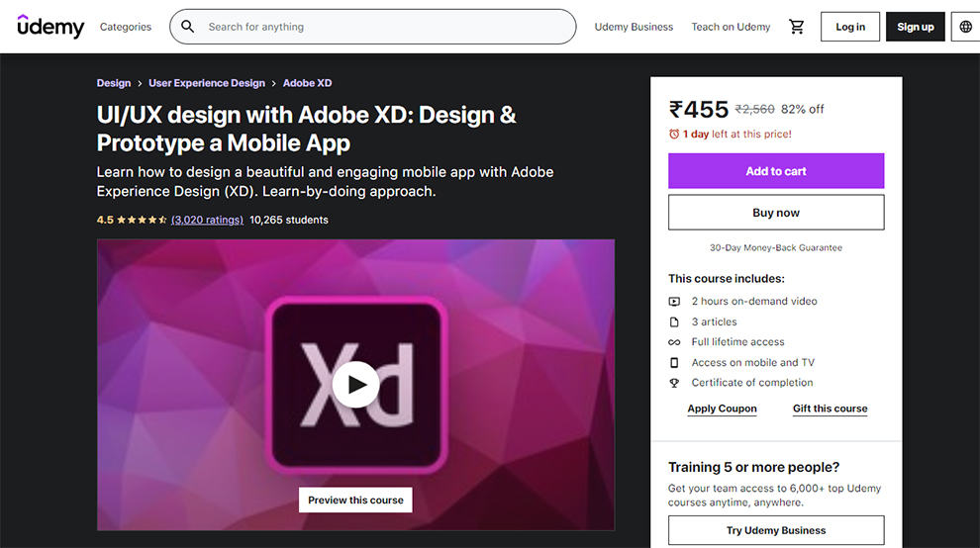The width and height of the screenshot is (980, 548).
Task: Click 'Certificate of completion' text
Action: pyautogui.click(x=752, y=383)
